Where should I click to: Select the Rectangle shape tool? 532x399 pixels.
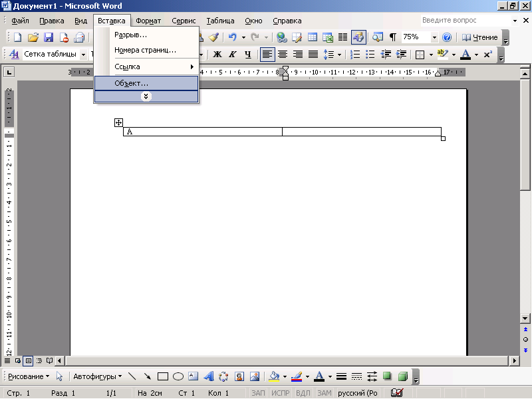163,376
